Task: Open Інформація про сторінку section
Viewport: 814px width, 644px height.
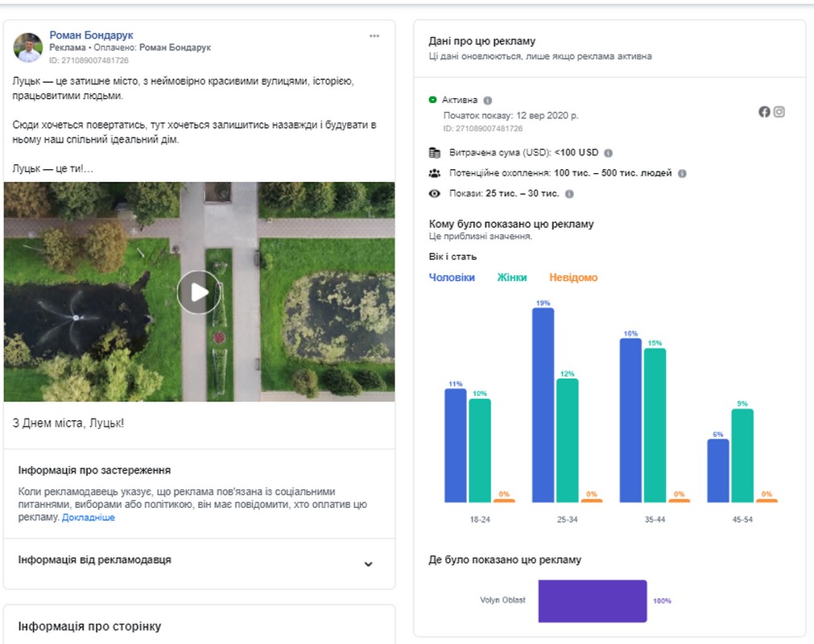Action: pyautogui.click(x=89, y=626)
